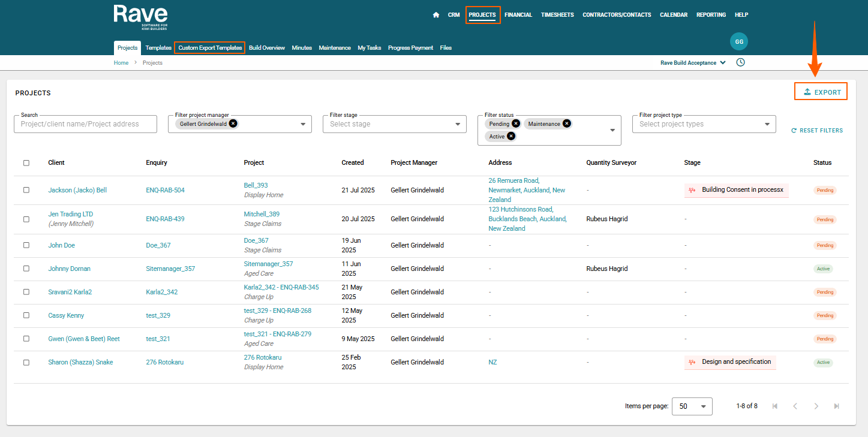868x437 pixels.
Task: Open the CALENDAR menu
Action: (x=674, y=15)
